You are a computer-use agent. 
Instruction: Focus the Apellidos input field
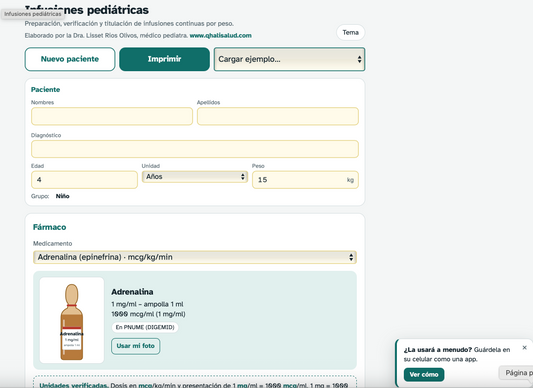[x=278, y=116]
